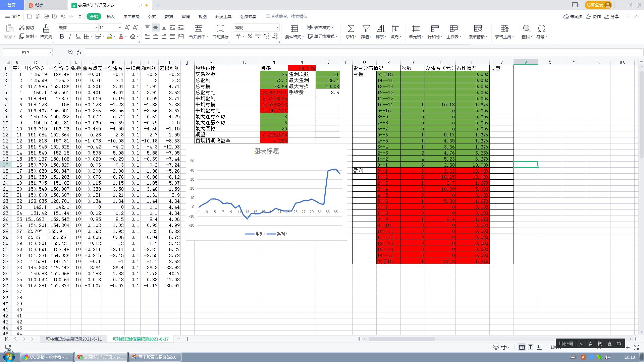The height and width of the screenshot is (362, 644).
Task: Click the search commands box (查找命令)
Action: click(286, 16)
